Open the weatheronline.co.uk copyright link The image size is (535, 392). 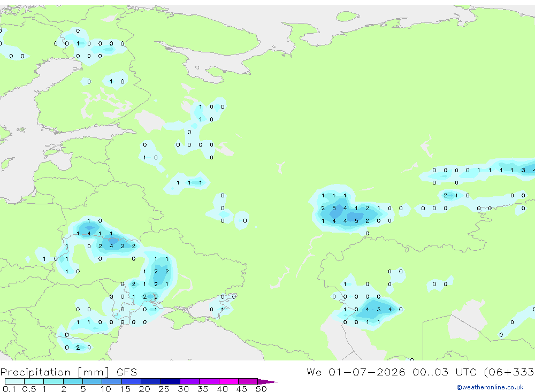click(490, 387)
